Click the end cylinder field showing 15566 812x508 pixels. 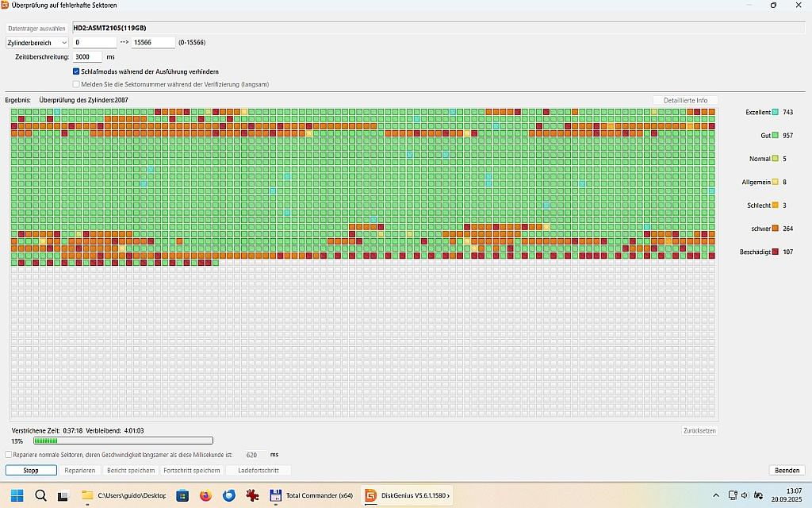point(153,43)
